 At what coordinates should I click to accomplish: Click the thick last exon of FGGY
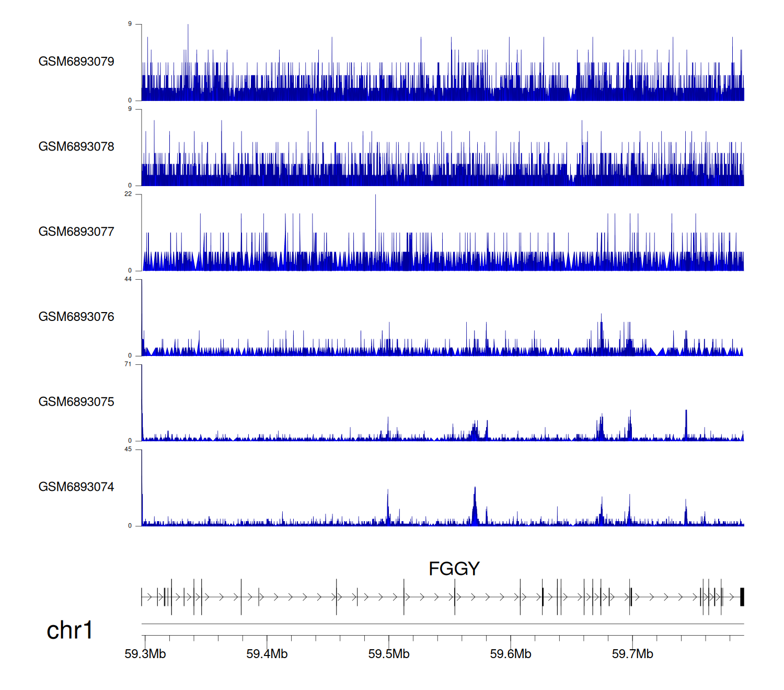pyautogui.click(x=742, y=597)
